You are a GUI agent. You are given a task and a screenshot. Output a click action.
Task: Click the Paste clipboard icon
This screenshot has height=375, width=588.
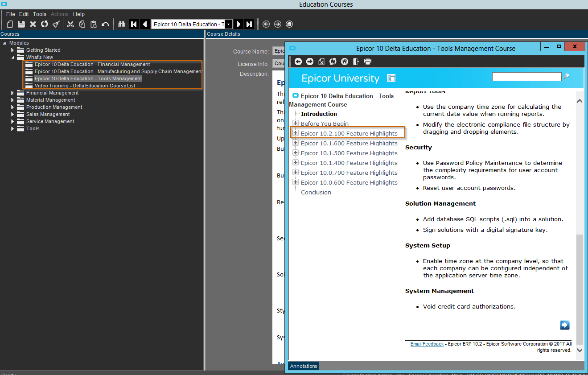click(x=94, y=24)
